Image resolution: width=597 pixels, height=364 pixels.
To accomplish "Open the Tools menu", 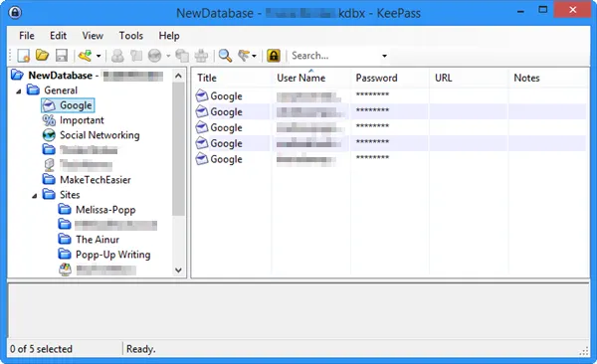I will (x=131, y=36).
